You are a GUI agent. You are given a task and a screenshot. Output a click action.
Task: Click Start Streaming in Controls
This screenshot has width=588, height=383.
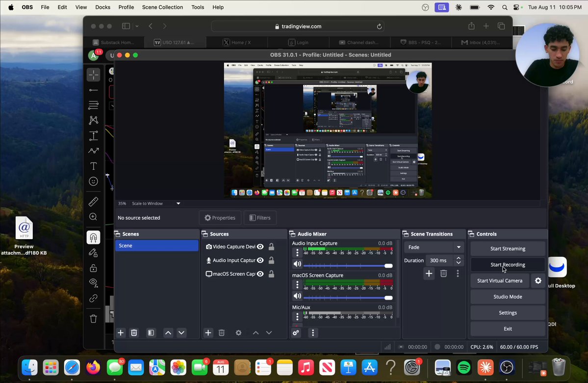pyautogui.click(x=508, y=248)
